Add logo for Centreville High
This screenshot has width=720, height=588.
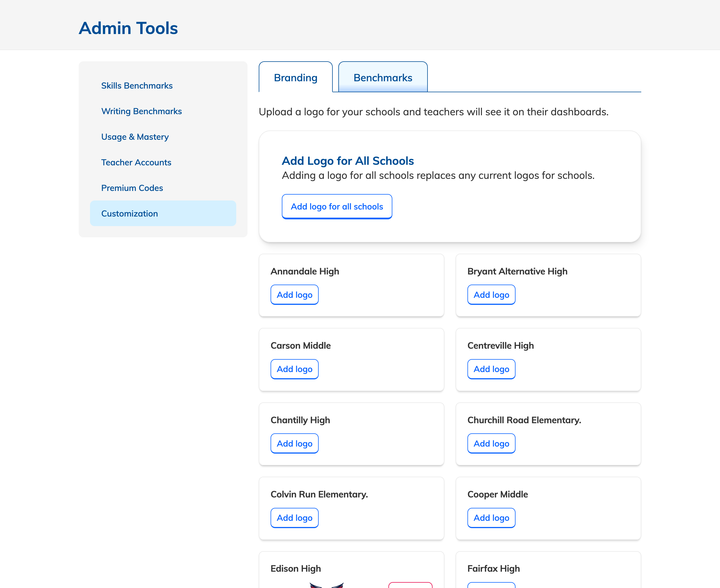491,369
